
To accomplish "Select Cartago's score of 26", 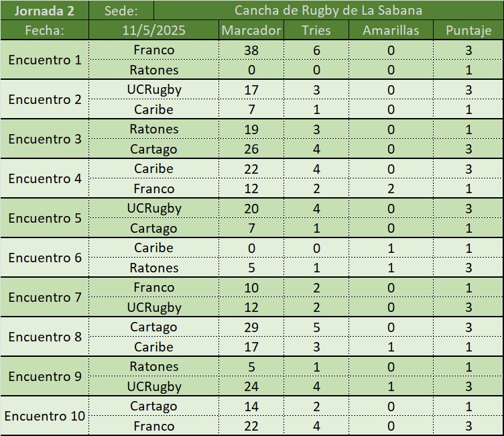I will 251,149.
